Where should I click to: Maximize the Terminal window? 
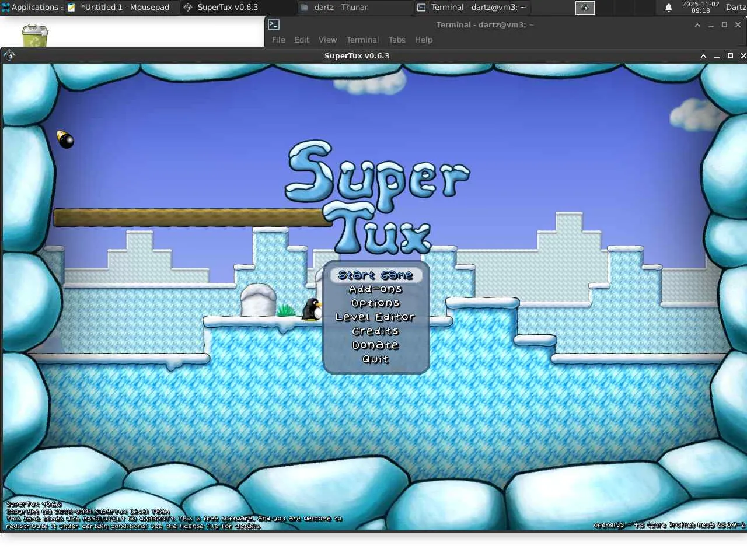[x=724, y=25]
